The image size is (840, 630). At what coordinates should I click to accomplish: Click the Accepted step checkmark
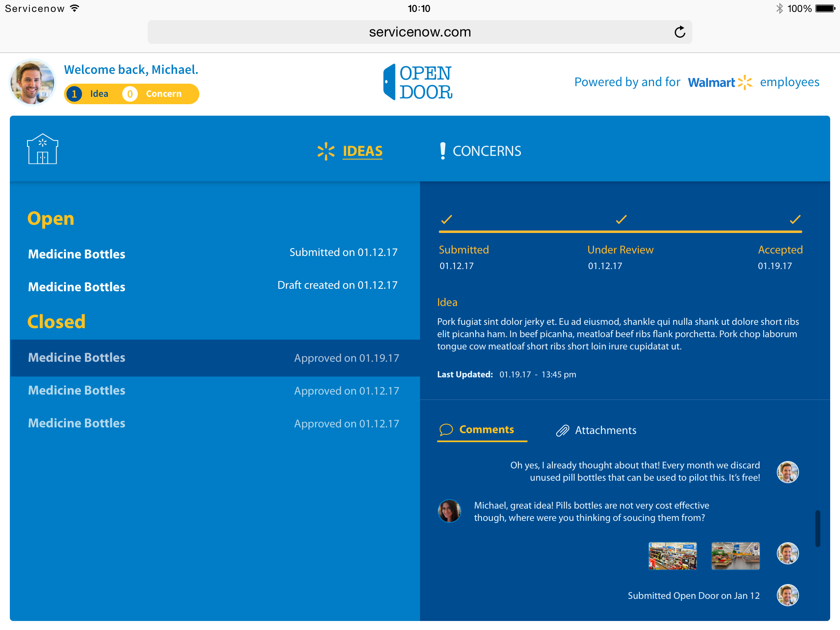[795, 219]
